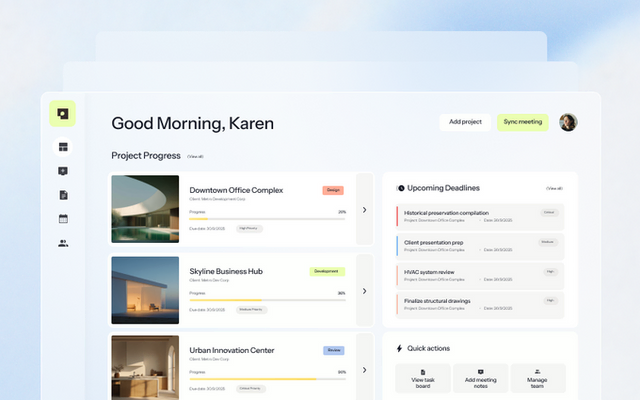Click the clock icon beside Upcoming Deadlines
The width and height of the screenshot is (640, 400).
[x=401, y=188]
